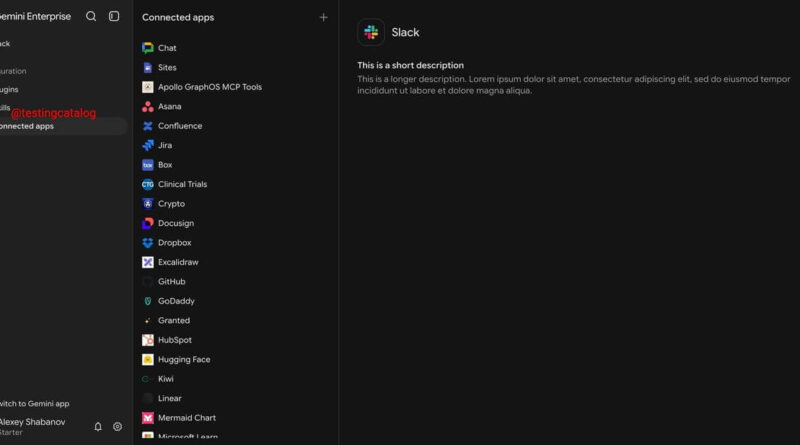Open Connected apps in left sidebar

(x=62, y=126)
